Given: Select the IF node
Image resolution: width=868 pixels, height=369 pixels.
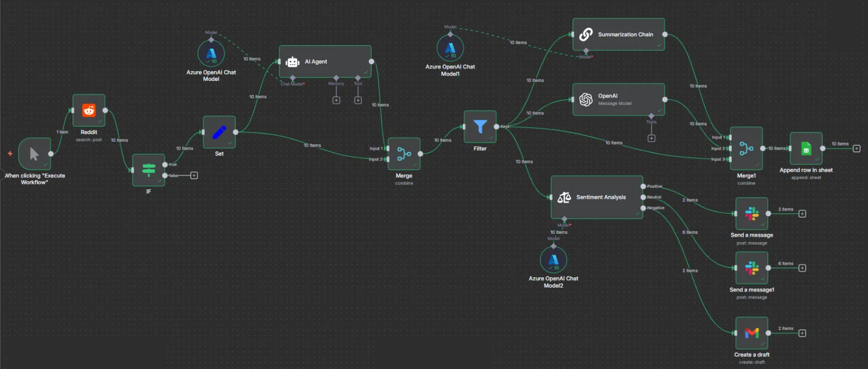Looking at the screenshot, I should pos(149,170).
